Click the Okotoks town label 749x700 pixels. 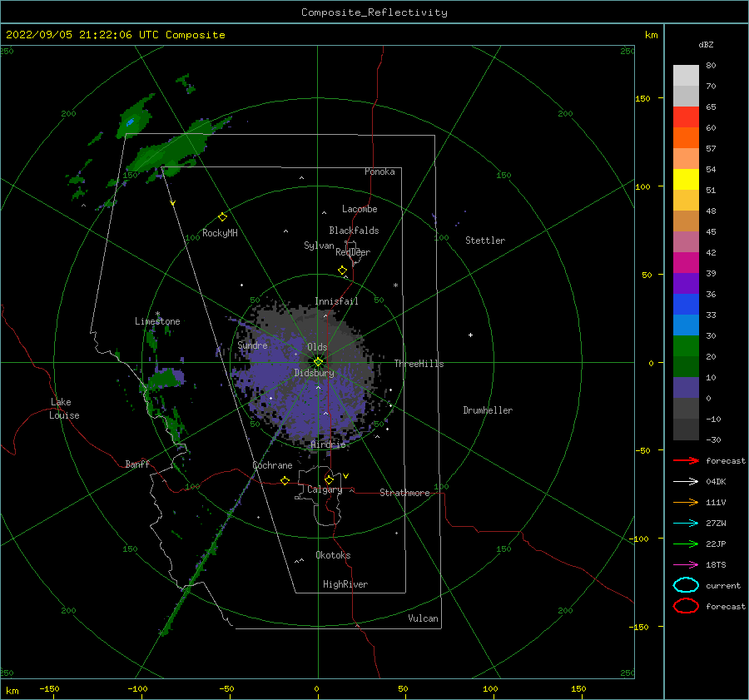click(333, 554)
